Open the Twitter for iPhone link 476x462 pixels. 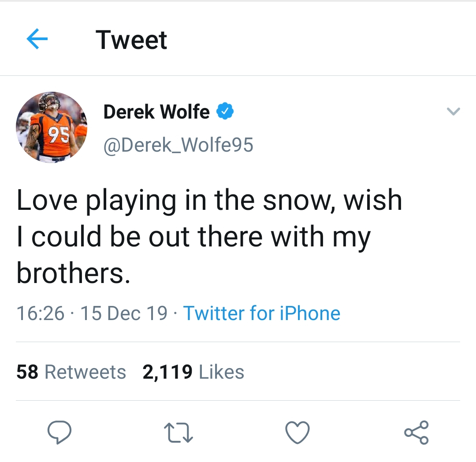pyautogui.click(x=262, y=313)
